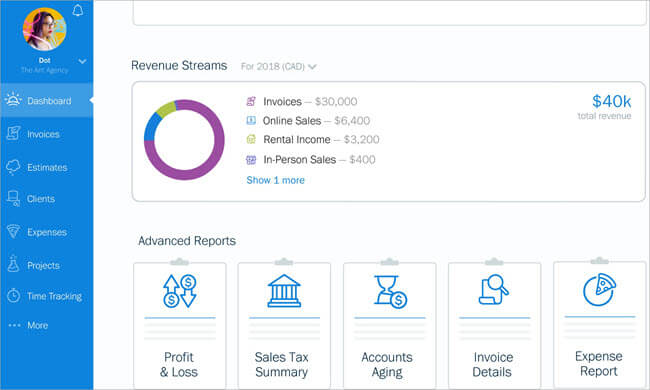The height and width of the screenshot is (390, 650).
Task: Click Dot's profile avatar photo
Action: [44, 29]
